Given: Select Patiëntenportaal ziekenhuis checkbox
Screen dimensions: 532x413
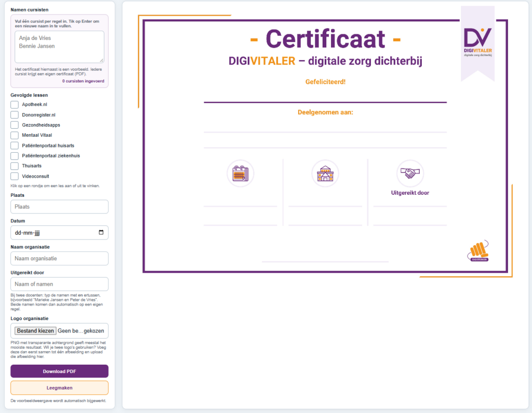Looking at the screenshot, I should click(x=15, y=156).
